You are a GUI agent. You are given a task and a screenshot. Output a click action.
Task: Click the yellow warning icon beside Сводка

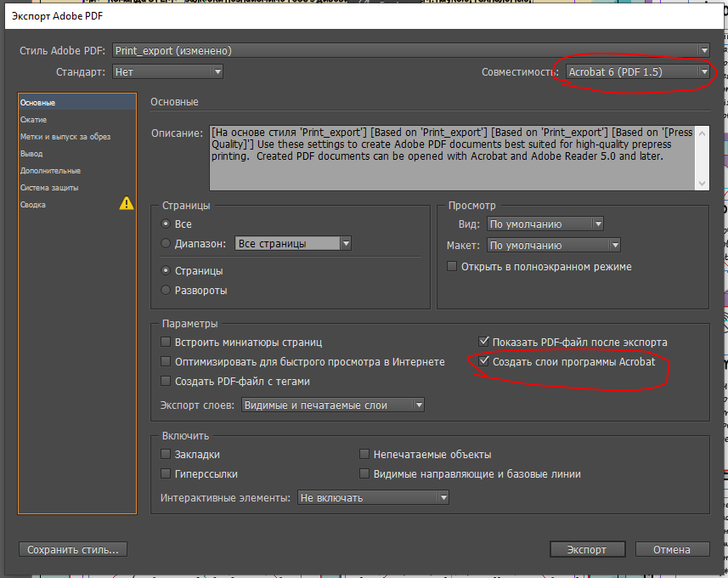tap(127, 203)
